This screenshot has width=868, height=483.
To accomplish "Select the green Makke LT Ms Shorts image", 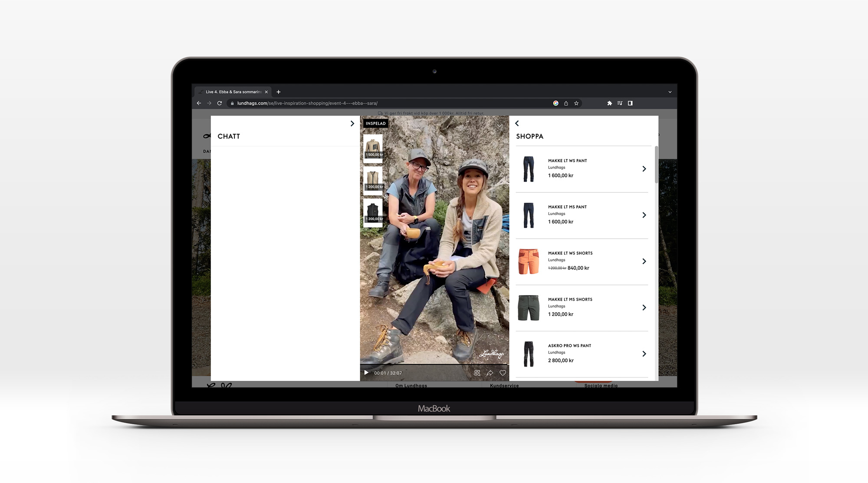I will click(x=529, y=308).
